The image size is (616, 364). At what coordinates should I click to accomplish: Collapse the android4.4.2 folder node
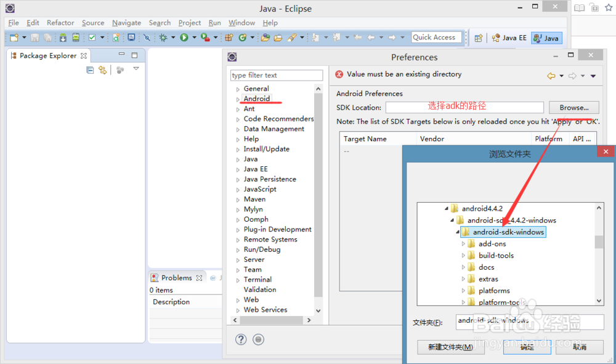[446, 209]
